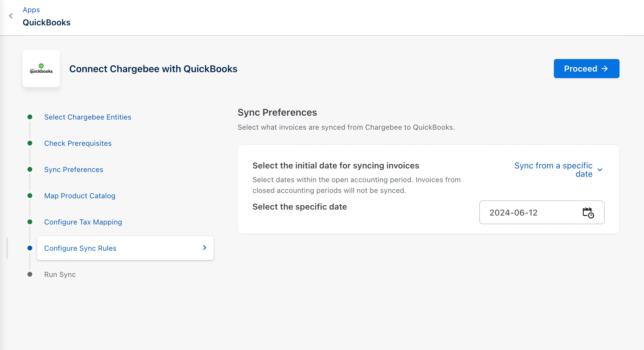Open the Apps breadcrumb link
This screenshot has width=644, height=350.
click(31, 10)
